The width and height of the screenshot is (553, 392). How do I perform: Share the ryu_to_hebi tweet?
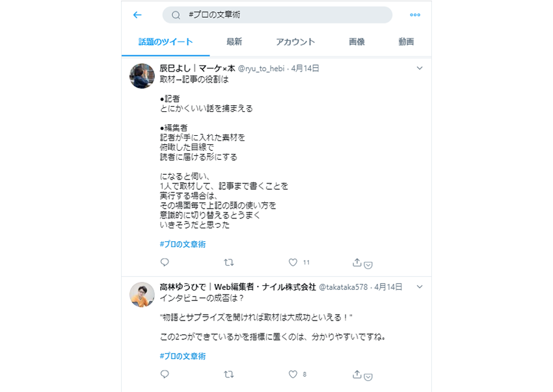tap(357, 262)
